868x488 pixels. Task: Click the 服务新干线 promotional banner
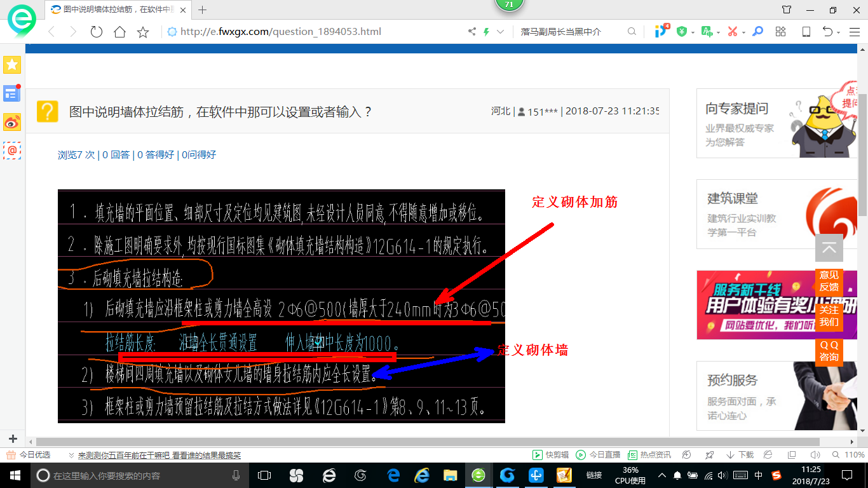778,305
